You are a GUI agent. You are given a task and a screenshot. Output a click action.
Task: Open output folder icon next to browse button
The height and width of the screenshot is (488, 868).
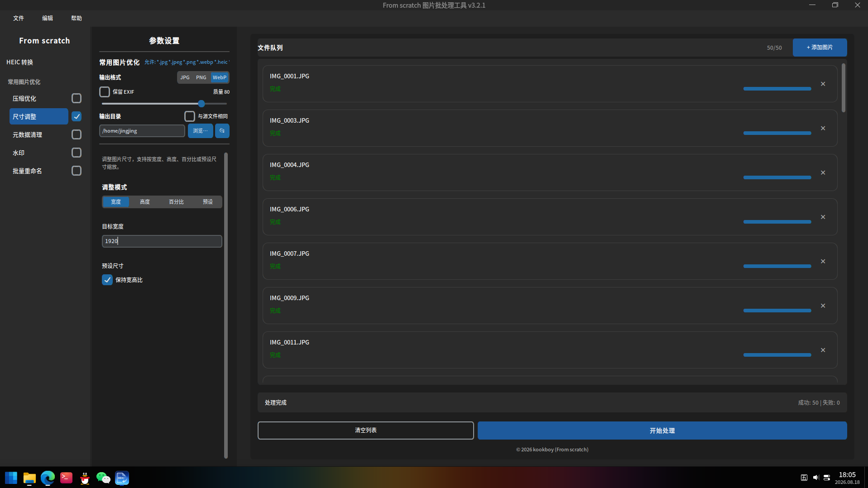222,131
